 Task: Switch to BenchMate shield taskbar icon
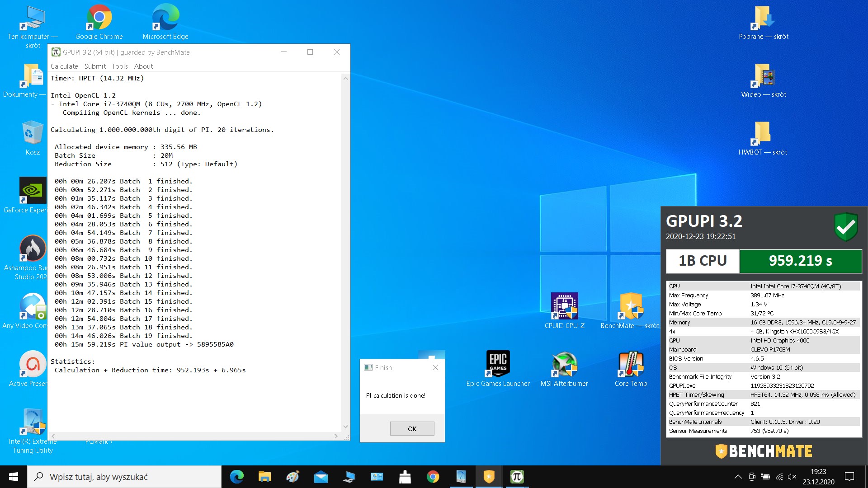489,477
